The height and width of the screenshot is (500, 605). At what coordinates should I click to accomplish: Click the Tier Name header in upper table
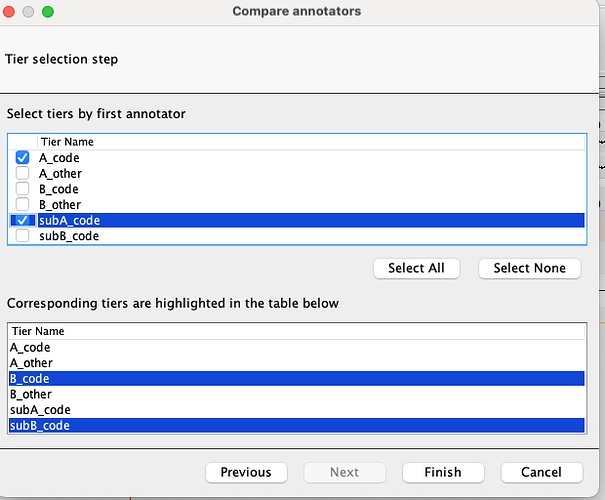click(68, 142)
